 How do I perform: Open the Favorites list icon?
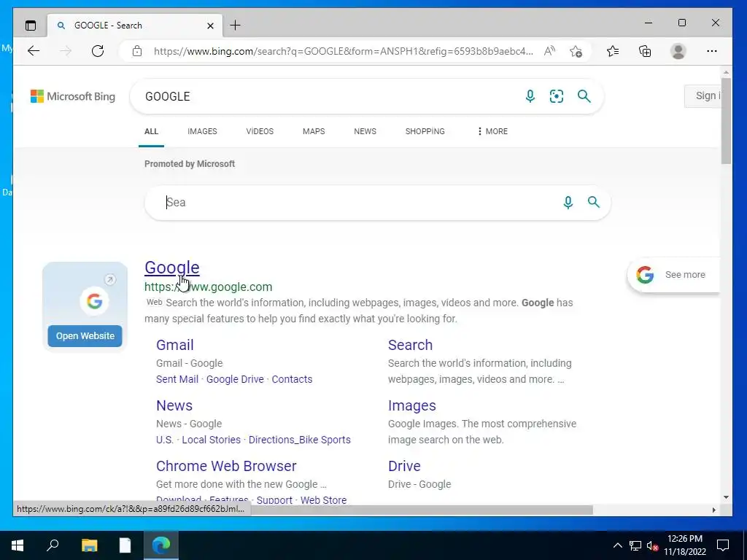pos(613,51)
